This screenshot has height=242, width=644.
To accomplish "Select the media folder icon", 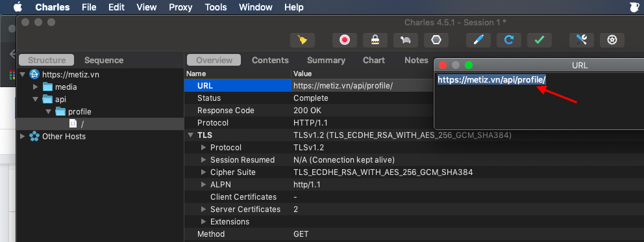I will point(48,87).
